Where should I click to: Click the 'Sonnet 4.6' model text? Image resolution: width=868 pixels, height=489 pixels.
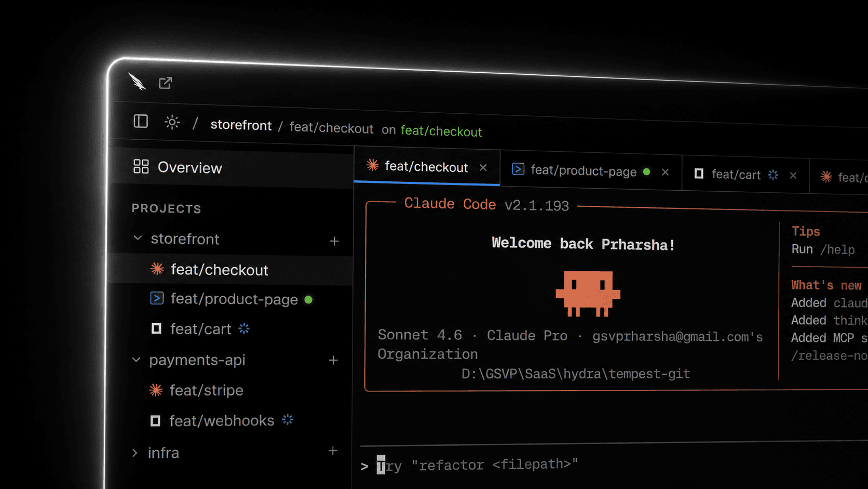pos(420,335)
